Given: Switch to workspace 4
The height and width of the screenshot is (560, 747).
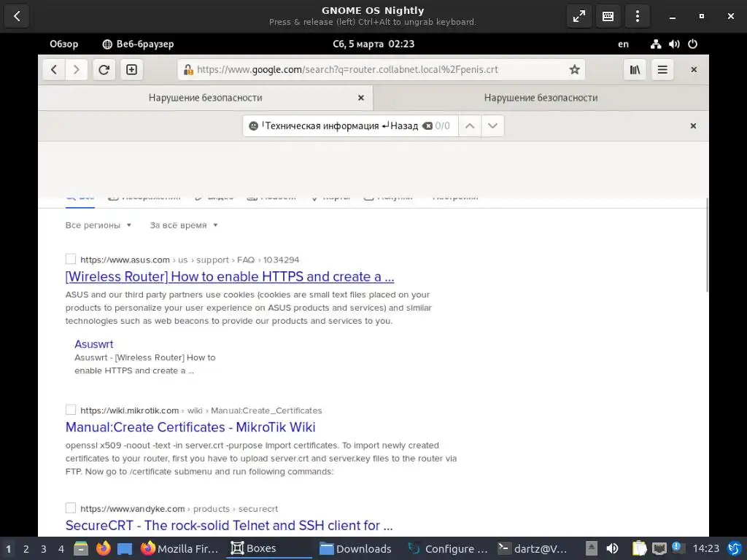Looking at the screenshot, I should pos(61,549).
